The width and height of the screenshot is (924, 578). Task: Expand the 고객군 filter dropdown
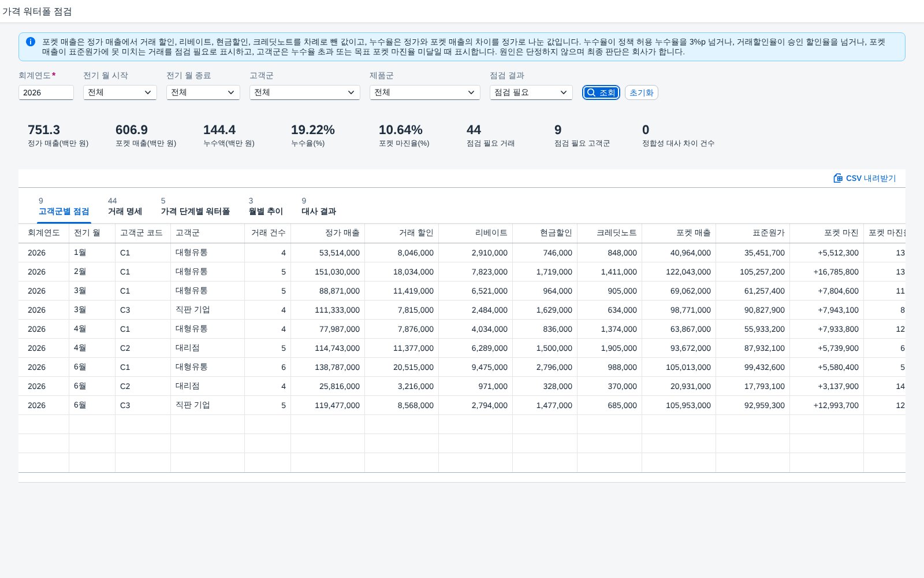point(305,92)
